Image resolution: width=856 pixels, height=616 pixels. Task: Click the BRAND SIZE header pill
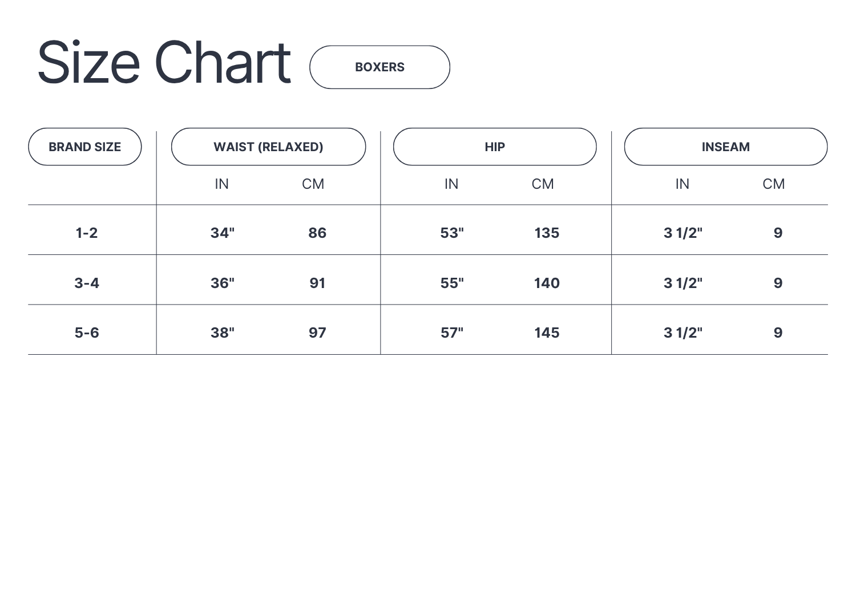85,147
